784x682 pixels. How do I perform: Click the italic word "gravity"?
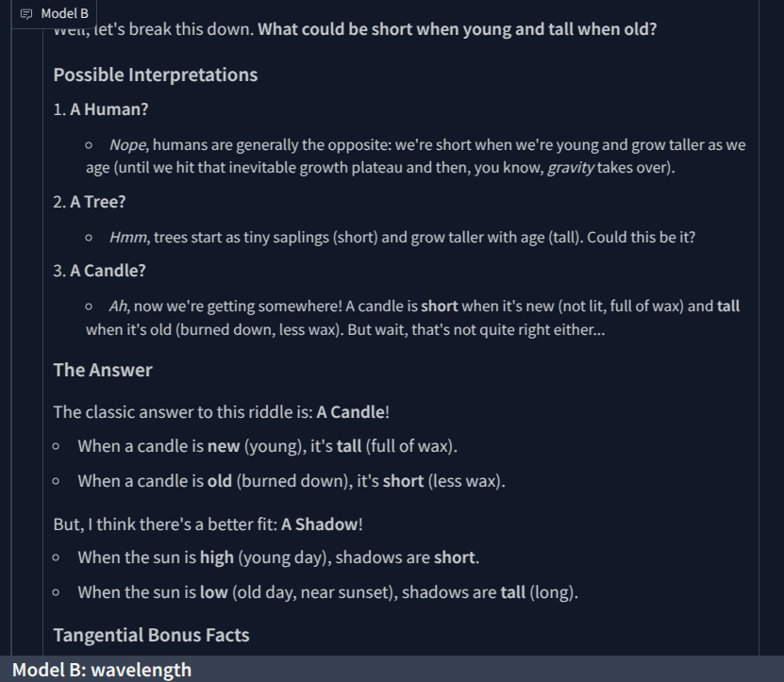coord(571,168)
